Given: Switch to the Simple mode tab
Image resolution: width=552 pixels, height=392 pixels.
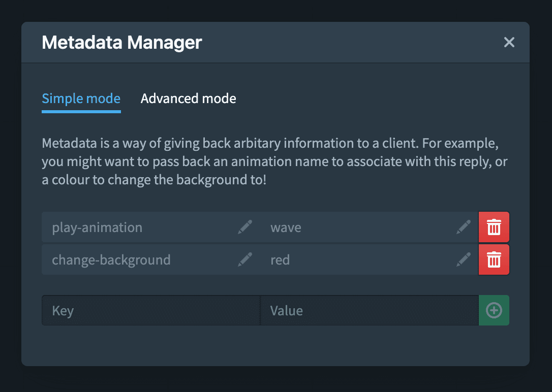Looking at the screenshot, I should click(x=81, y=98).
